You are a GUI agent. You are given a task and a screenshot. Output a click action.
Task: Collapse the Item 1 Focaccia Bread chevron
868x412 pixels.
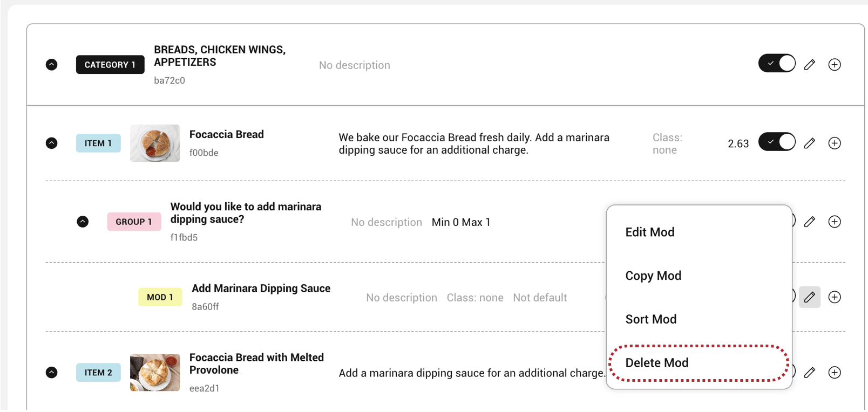[52, 143]
